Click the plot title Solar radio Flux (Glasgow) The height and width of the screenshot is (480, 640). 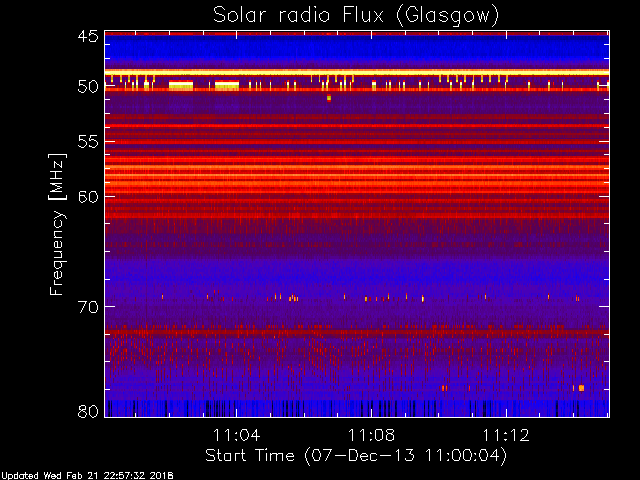click(x=356, y=16)
